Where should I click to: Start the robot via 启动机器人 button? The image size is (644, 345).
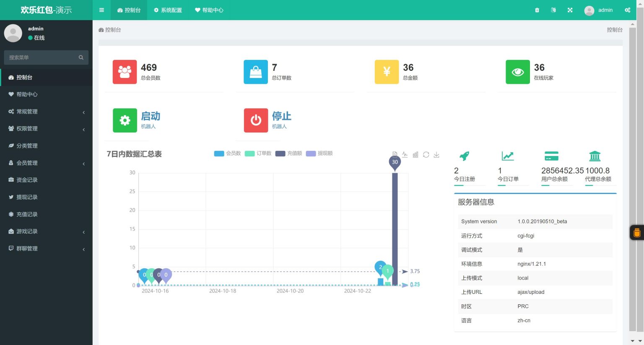[138, 120]
